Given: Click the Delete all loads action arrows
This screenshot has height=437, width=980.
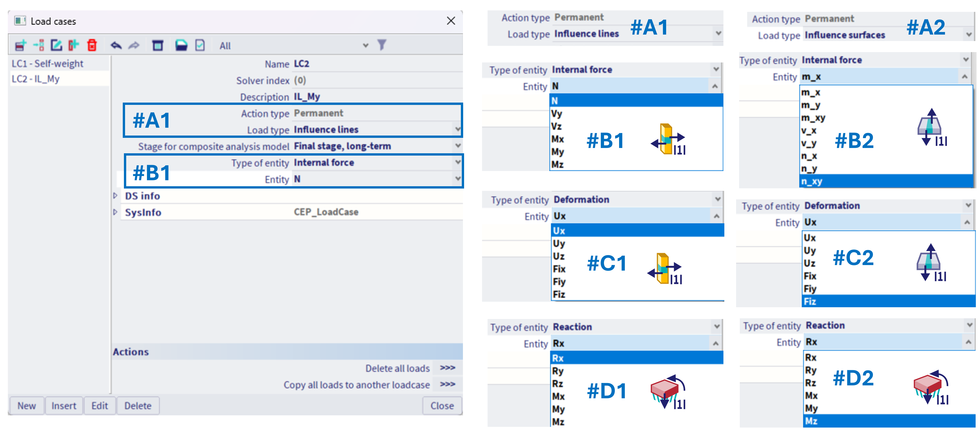Looking at the screenshot, I should coord(447,368).
